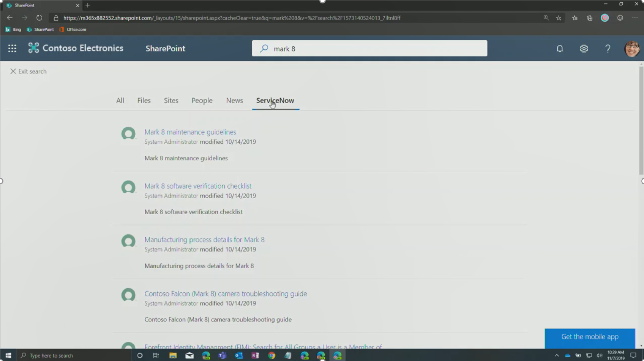The height and width of the screenshot is (361, 644).
Task: Click the Windows taskbar search box
Action: [74, 355]
